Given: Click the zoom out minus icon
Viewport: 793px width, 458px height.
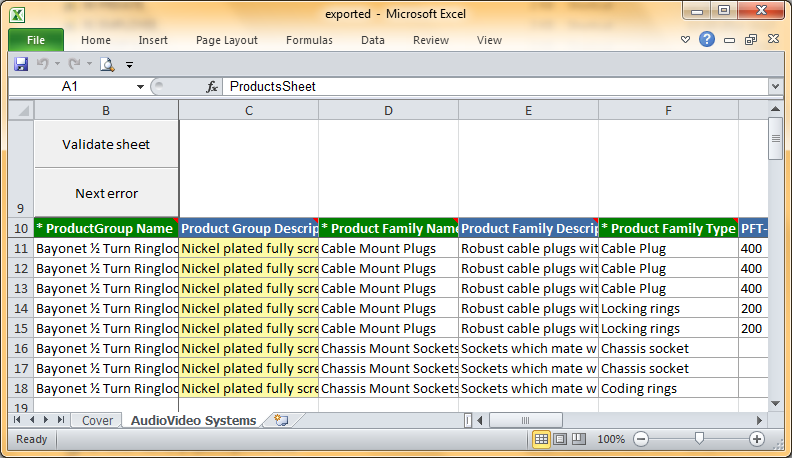Looking at the screenshot, I should click(641, 439).
